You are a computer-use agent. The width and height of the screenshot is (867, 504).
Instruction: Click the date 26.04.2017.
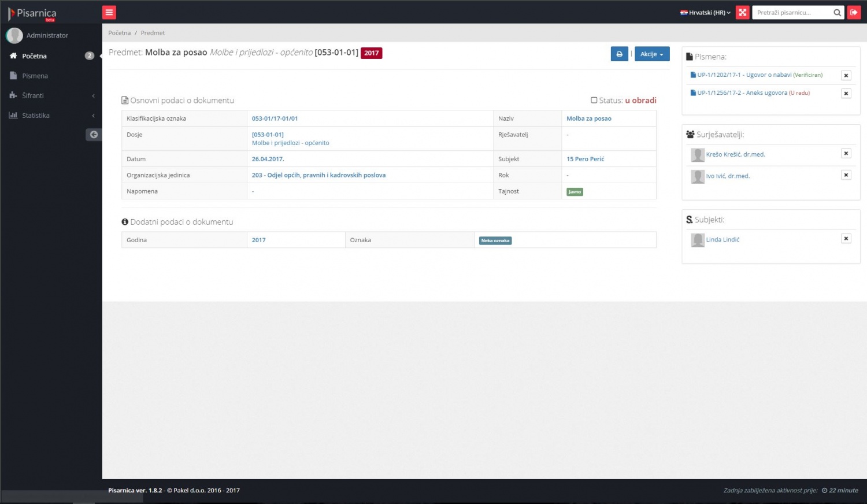[268, 159]
